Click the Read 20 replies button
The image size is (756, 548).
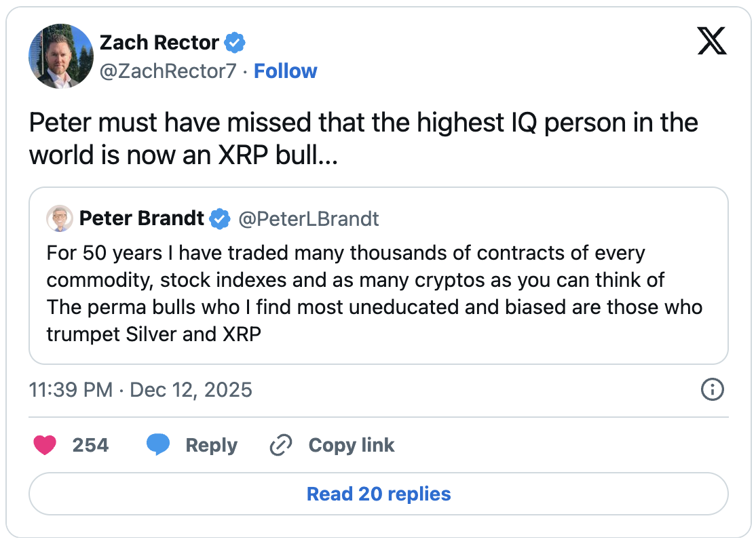(x=378, y=494)
